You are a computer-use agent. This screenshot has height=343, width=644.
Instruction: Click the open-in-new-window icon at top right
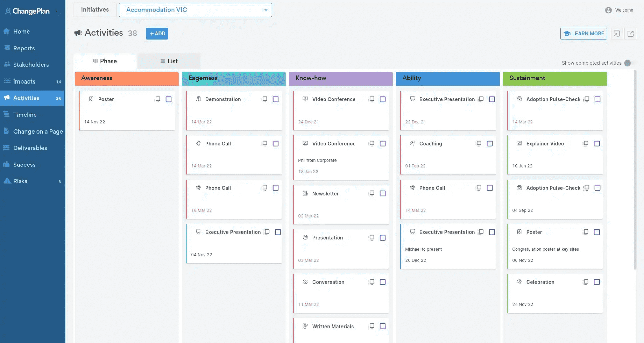[630, 34]
